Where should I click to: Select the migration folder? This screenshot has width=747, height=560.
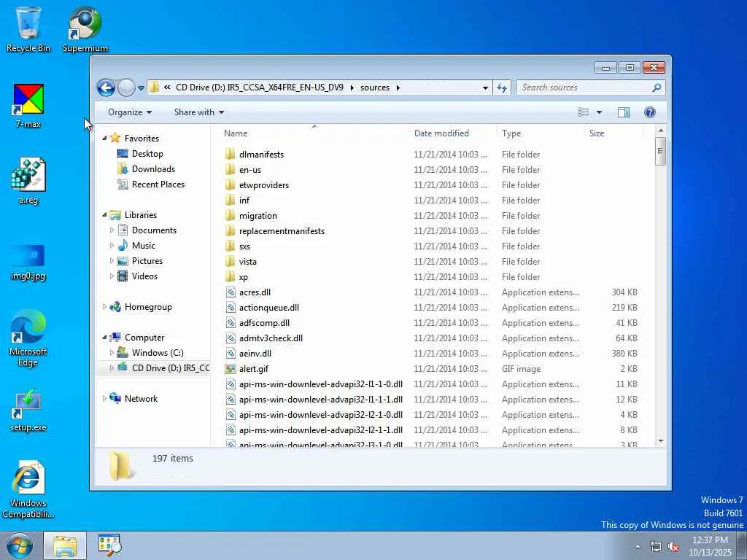[258, 216]
